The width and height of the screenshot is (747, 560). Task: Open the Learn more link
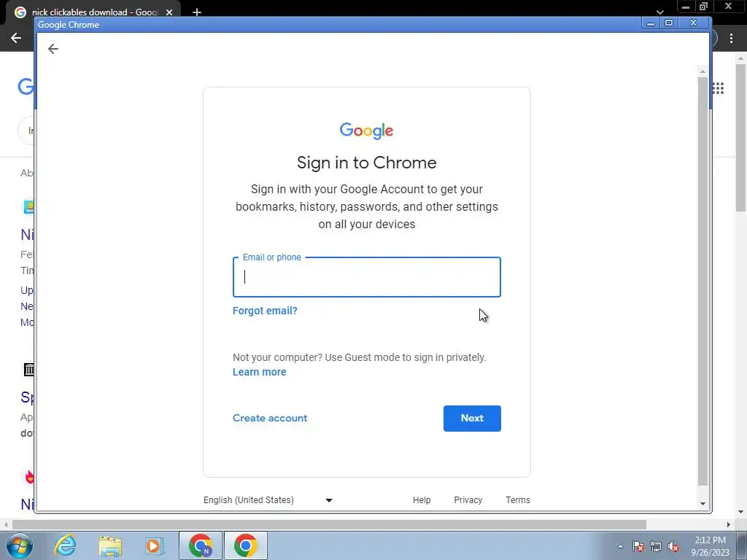click(259, 372)
